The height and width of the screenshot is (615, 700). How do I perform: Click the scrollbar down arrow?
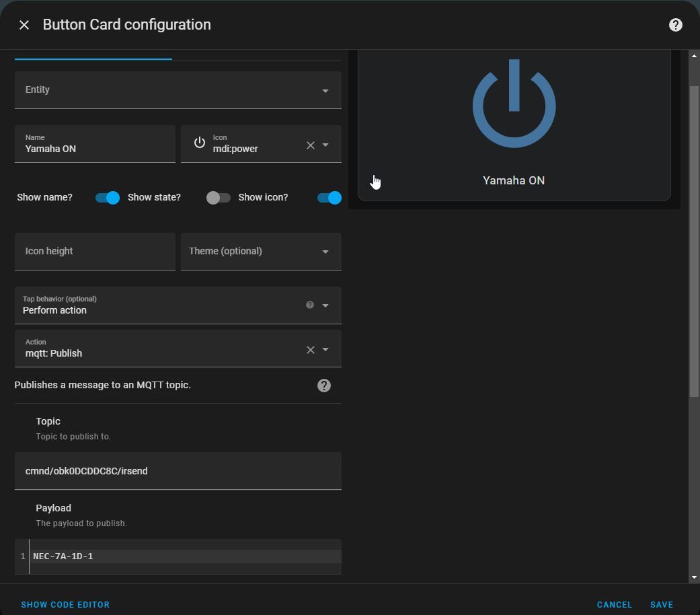click(x=694, y=577)
